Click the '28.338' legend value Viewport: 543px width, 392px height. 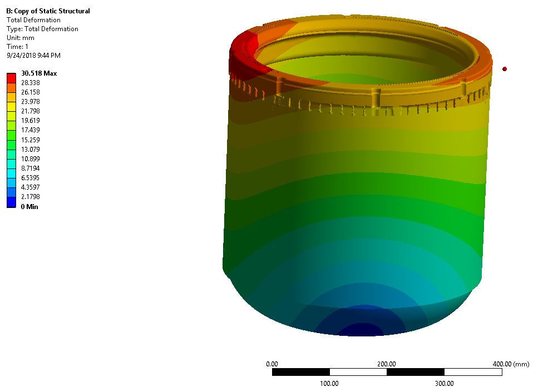click(31, 83)
